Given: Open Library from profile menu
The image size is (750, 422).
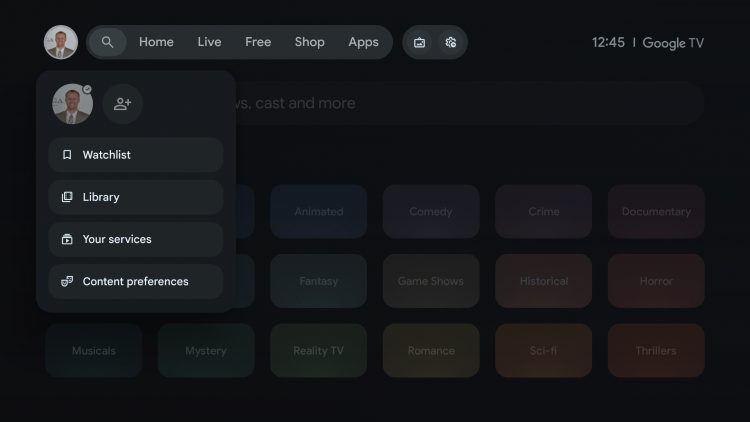Looking at the screenshot, I should tap(136, 197).
